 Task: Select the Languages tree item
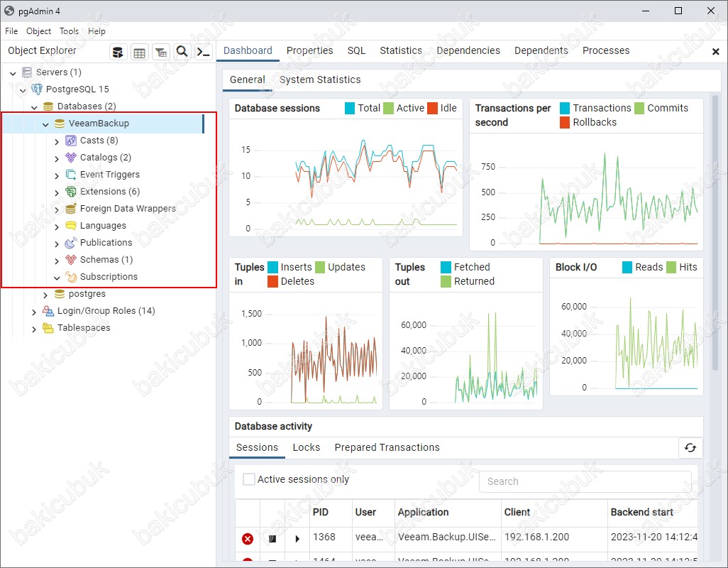click(103, 226)
